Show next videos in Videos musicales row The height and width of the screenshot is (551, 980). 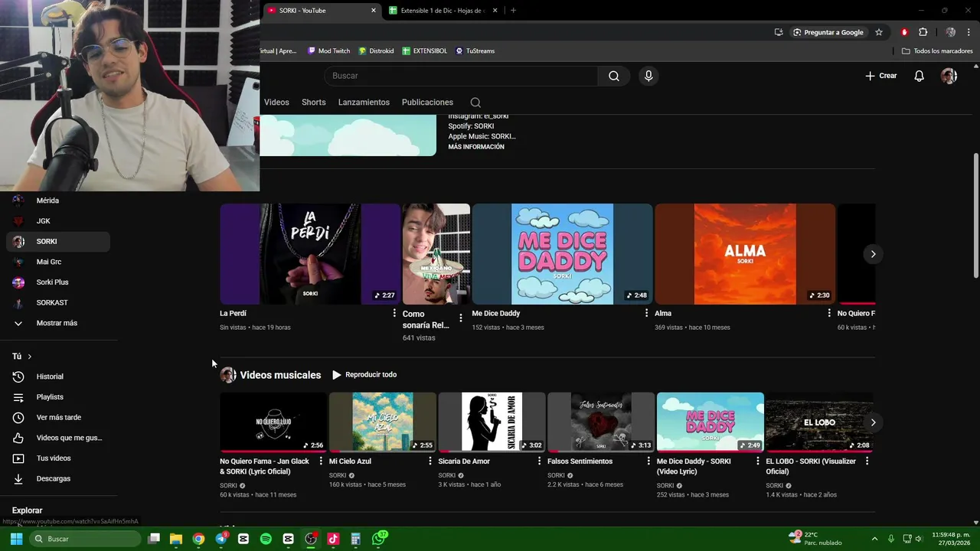tap(873, 422)
